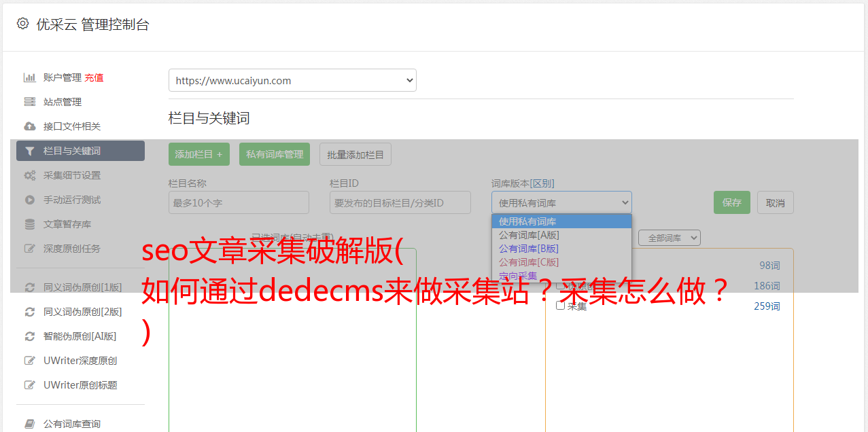
Task: Open the 全部词库 filter dropdown
Action: click(x=670, y=238)
